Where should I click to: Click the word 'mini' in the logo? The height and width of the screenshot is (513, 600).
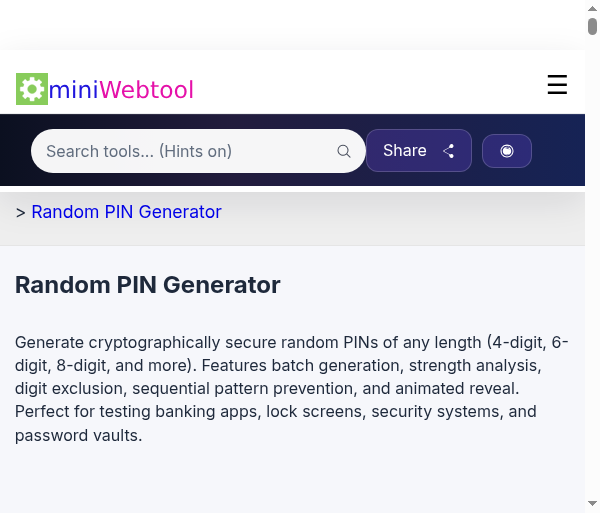point(73,90)
